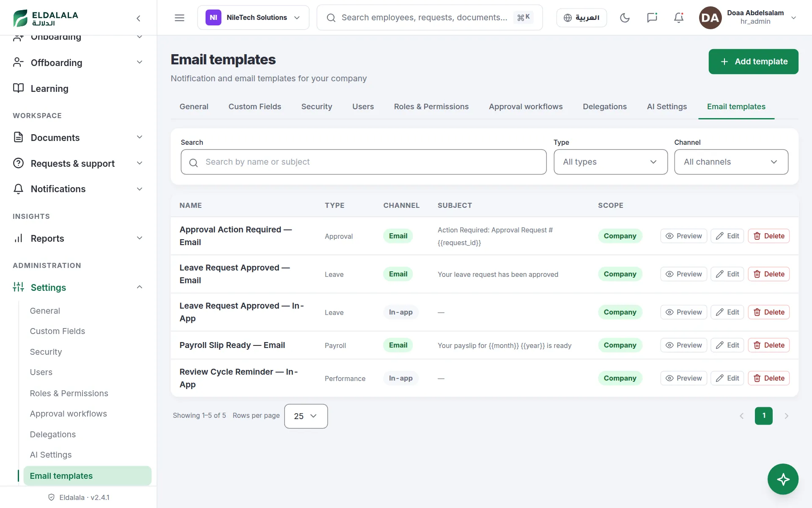
Task: Click the Add template button
Action: point(753,61)
